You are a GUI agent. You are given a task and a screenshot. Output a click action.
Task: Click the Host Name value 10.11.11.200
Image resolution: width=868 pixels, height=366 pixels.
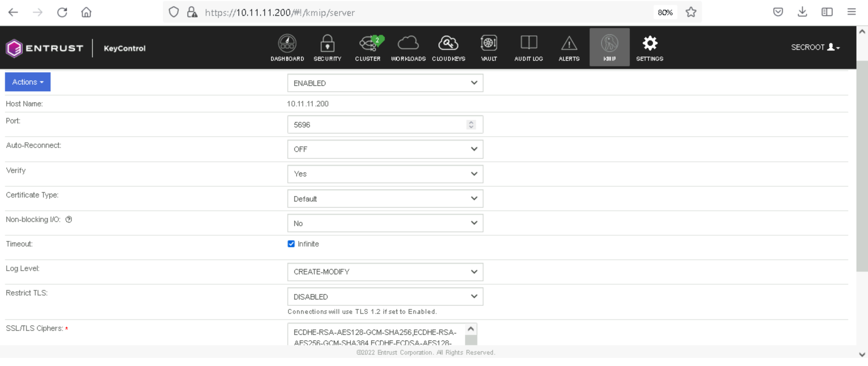(308, 104)
